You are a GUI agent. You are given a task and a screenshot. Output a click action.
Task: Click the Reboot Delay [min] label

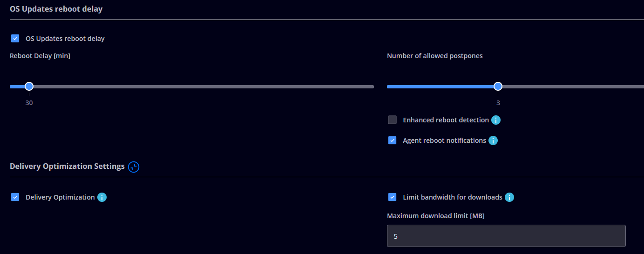[40, 56]
